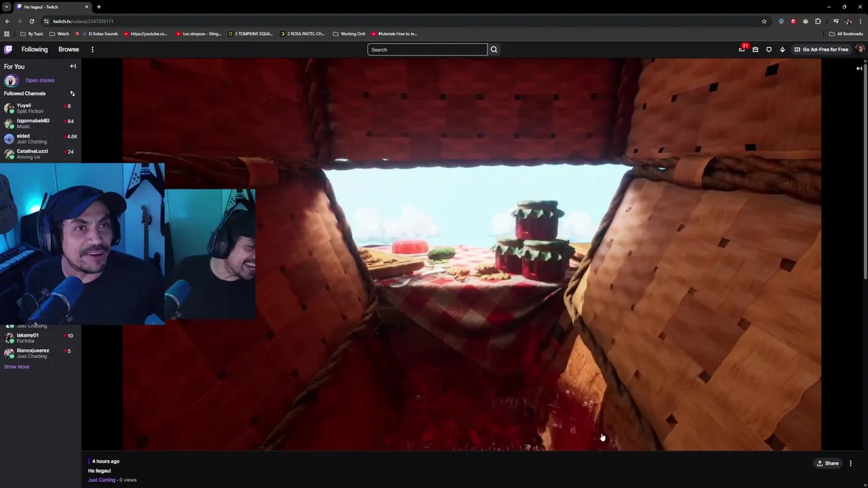Open a new browser tab
868x488 pixels.
99,7
